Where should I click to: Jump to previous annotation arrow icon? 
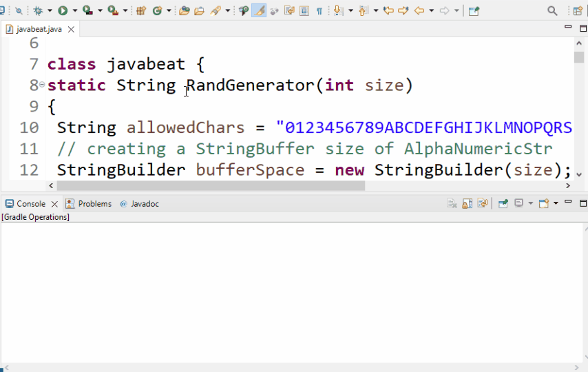point(362,11)
